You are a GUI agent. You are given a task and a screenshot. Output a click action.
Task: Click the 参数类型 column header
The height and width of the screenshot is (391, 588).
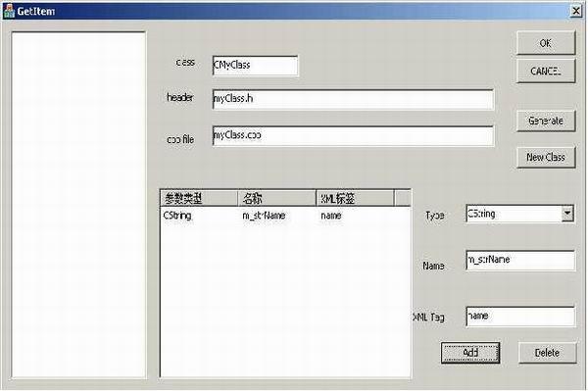pyautogui.click(x=199, y=198)
